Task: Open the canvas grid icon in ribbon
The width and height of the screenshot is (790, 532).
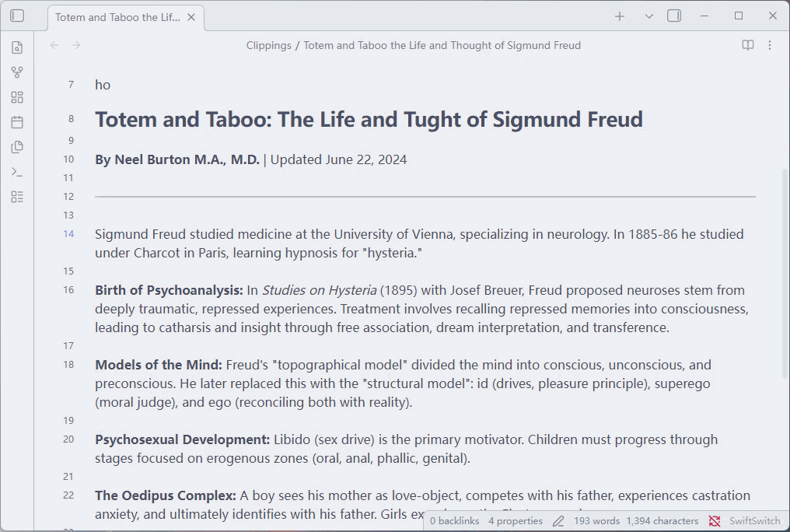Action: [17, 97]
